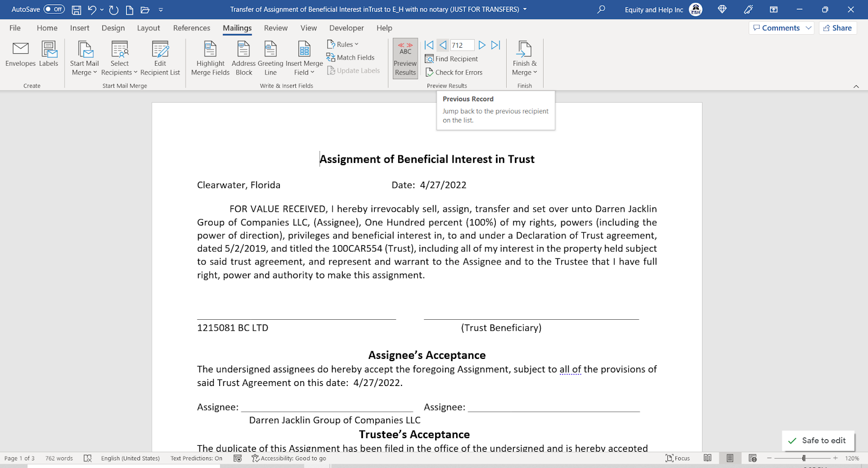Click Update Labels
The image size is (868, 468).
coord(353,71)
